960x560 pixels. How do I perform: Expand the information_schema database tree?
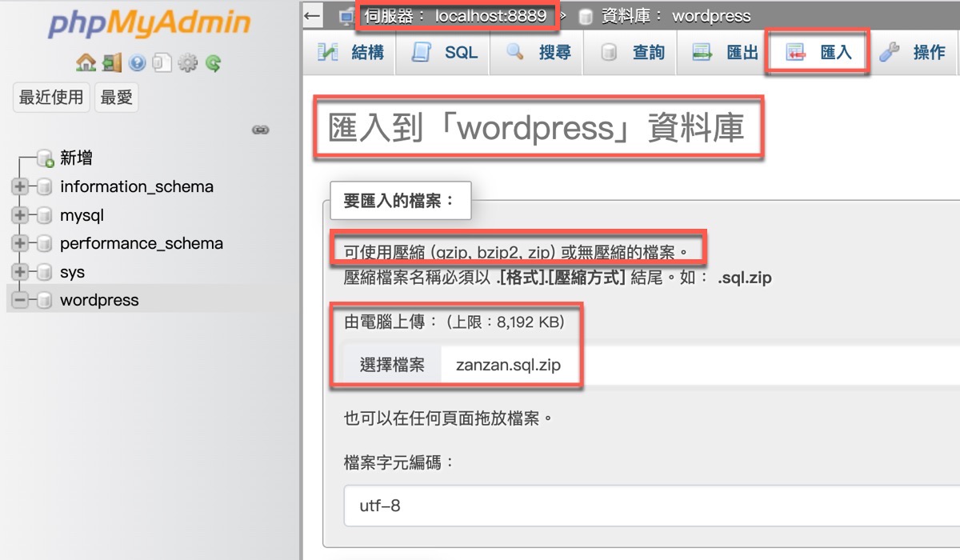pos(20,187)
